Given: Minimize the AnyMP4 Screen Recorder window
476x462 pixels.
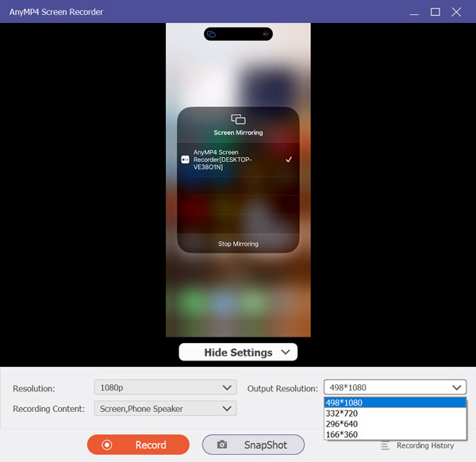Looking at the screenshot, I should pos(413,12).
